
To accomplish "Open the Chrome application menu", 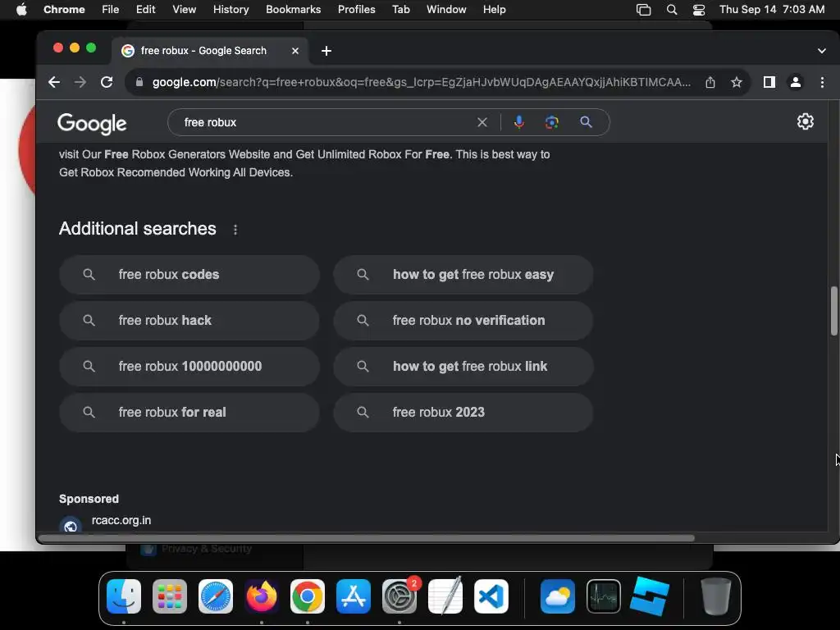I will 64,10.
